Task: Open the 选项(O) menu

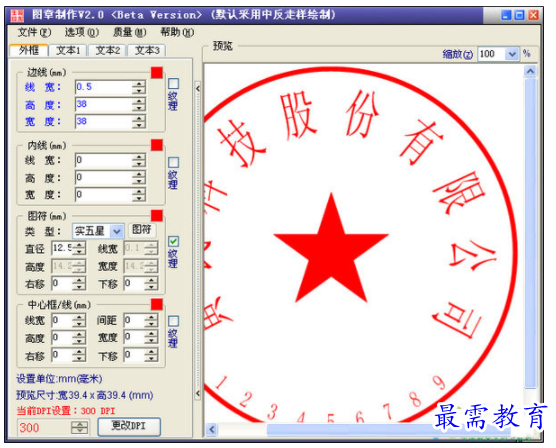Action: tap(82, 33)
